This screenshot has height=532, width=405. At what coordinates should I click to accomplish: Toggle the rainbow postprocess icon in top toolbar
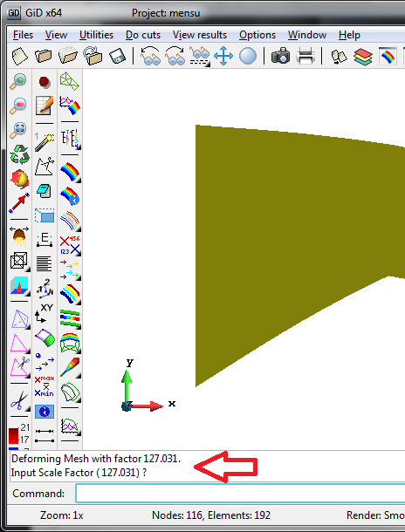(x=388, y=57)
